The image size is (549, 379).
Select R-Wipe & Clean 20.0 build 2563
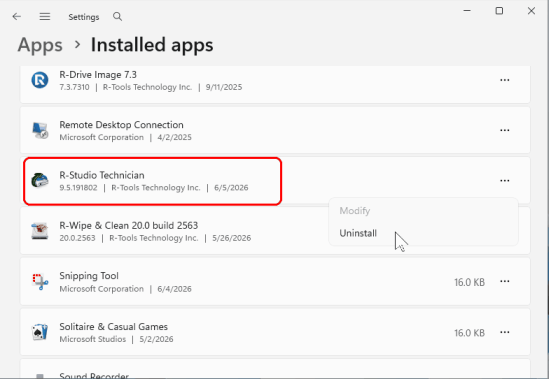128,225
